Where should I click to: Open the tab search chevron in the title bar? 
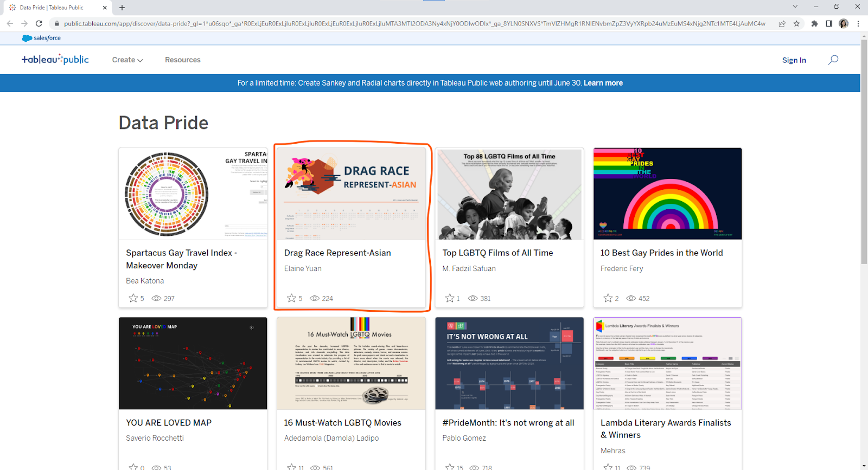pos(795,7)
